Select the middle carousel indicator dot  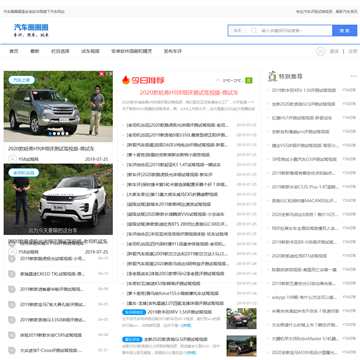pos(58,134)
